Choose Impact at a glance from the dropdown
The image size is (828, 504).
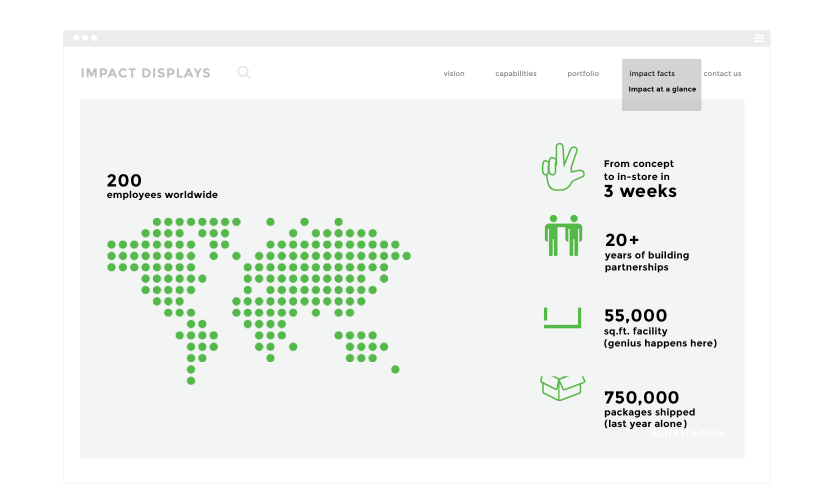coord(662,89)
